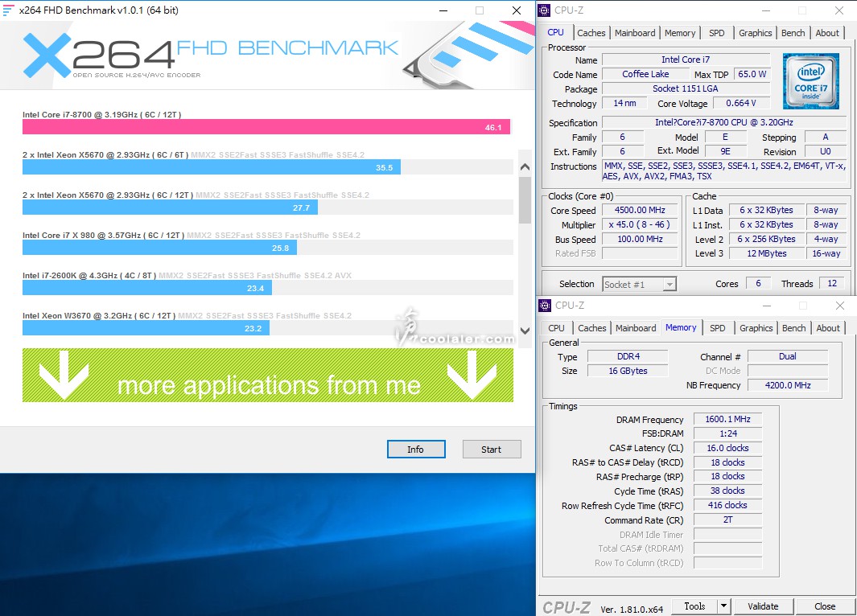Click the NB Frequency value 4200.0 MHz
857x616 pixels.
click(788, 385)
